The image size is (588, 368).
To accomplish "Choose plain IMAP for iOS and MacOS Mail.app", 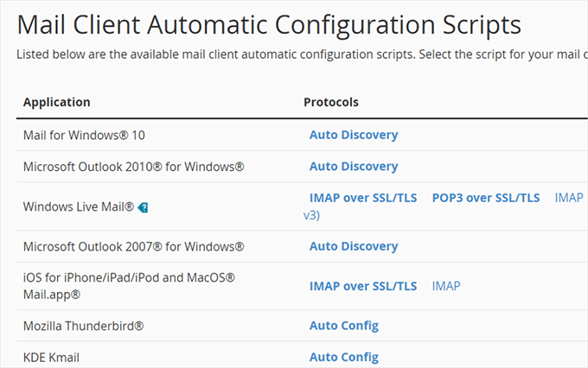I will tap(446, 286).
